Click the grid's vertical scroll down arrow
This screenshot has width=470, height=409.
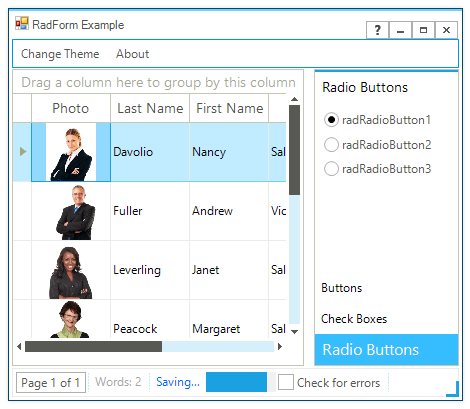(294, 332)
